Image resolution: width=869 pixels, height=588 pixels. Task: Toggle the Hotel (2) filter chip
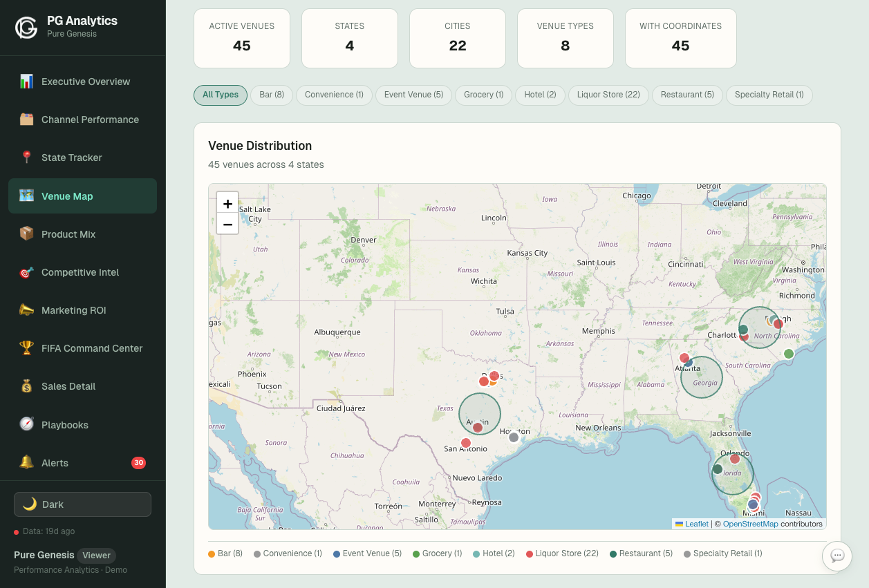[539, 95]
